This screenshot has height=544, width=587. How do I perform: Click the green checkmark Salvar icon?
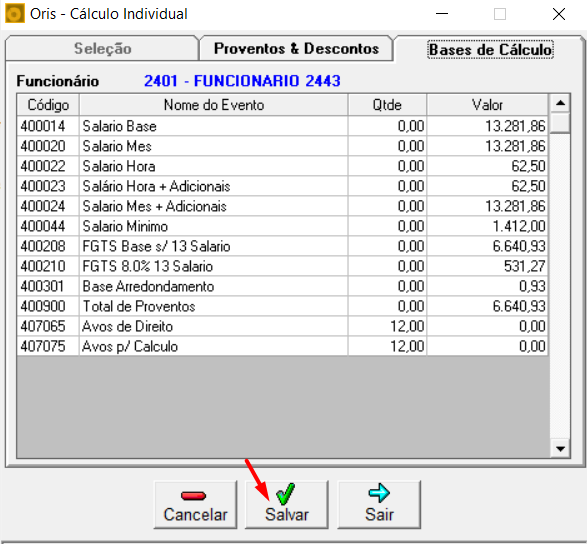(286, 494)
